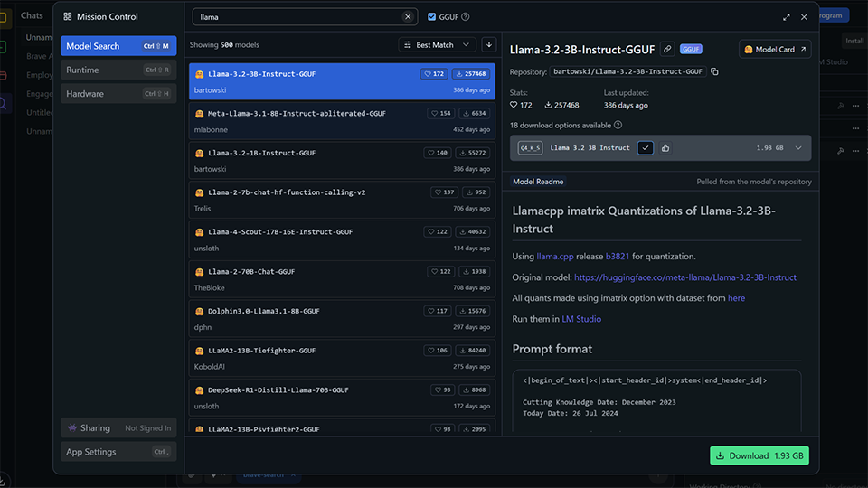Click the search icon in background sidebar
The image size is (868, 488).
pos(3,103)
